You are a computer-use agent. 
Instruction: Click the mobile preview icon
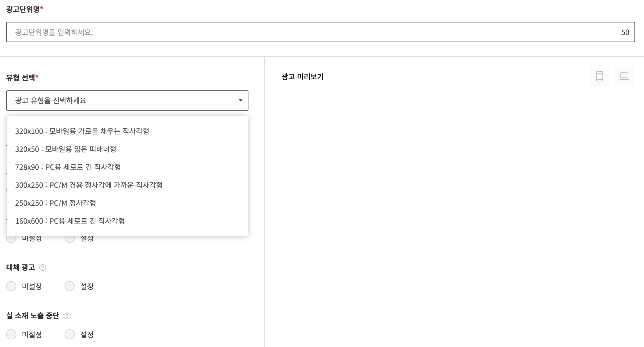[599, 76]
